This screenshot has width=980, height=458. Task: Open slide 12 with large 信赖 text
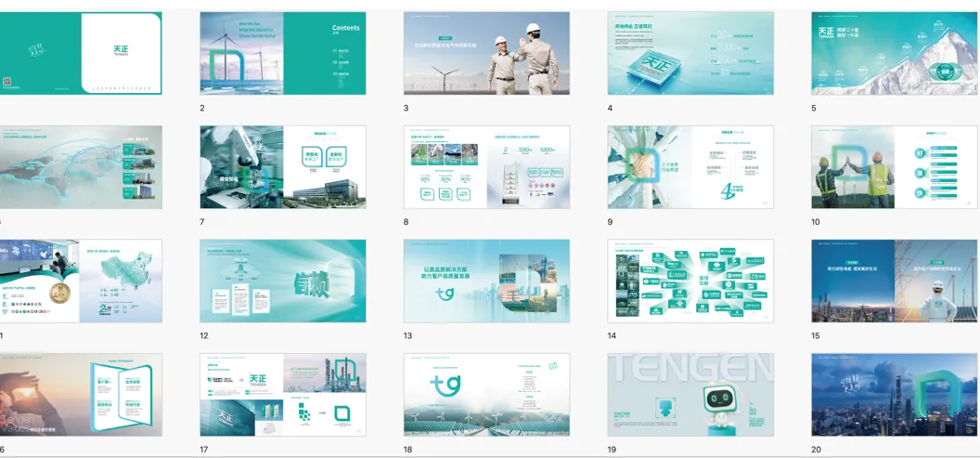(x=283, y=281)
